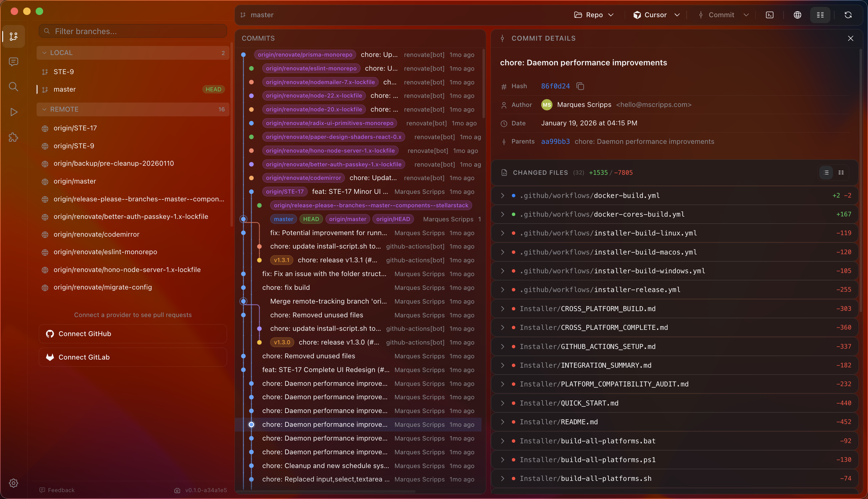868x499 pixels.
Task: Click the search icon in left sidebar
Action: (13, 87)
